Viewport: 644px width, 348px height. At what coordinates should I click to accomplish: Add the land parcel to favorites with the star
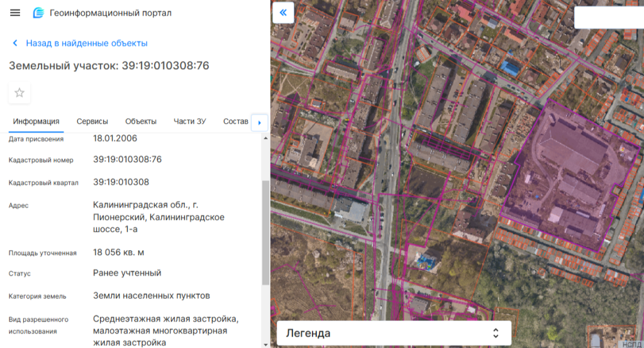19,93
